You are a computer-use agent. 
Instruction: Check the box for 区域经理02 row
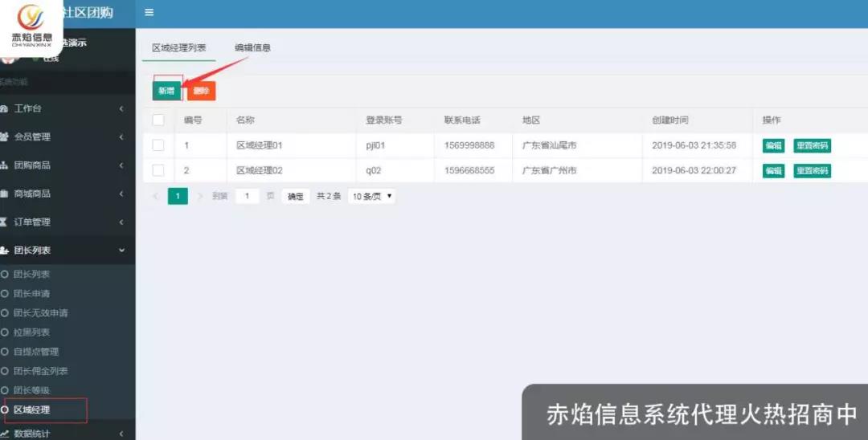pos(158,170)
